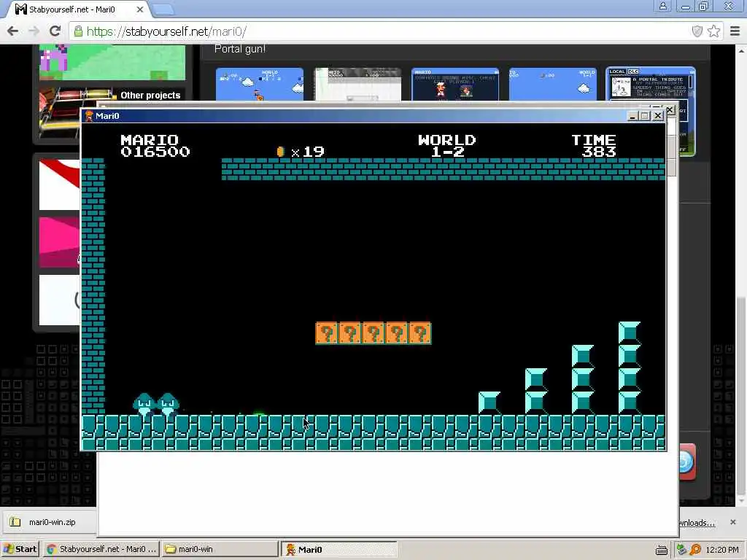Image resolution: width=747 pixels, height=560 pixels.
Task: Click the 12:20 PM system clock
Action: (722, 550)
